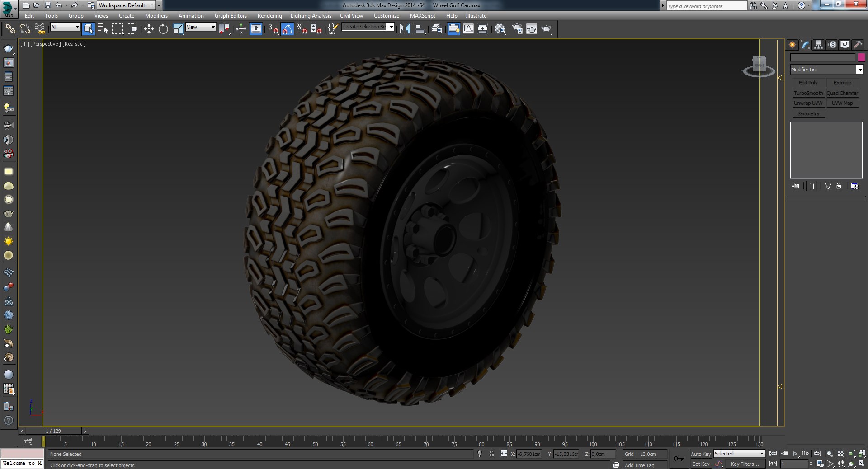Toggle Window/Crossing selection mode

tap(132, 29)
